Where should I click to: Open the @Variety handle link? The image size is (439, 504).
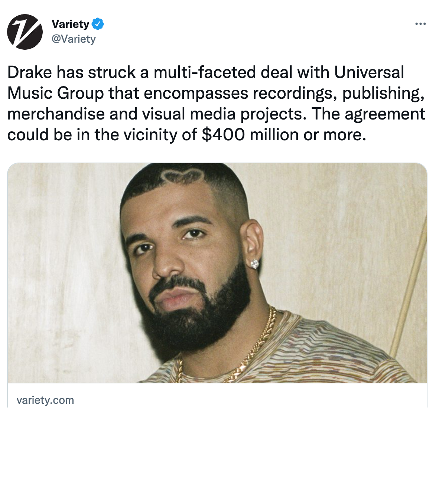pos(74,39)
